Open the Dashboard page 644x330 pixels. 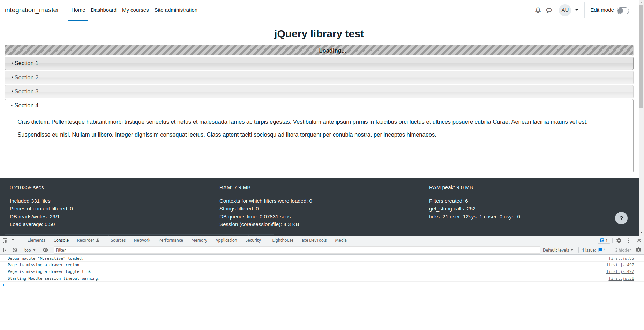tap(104, 10)
